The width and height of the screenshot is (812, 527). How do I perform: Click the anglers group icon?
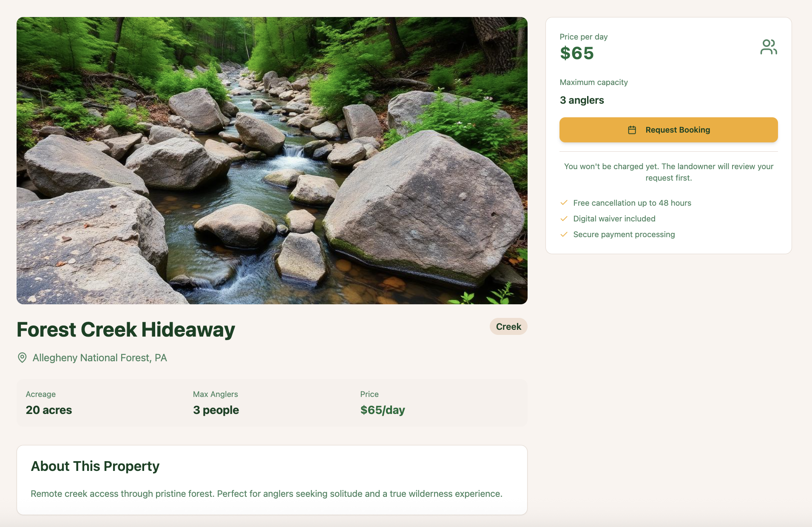(769, 47)
